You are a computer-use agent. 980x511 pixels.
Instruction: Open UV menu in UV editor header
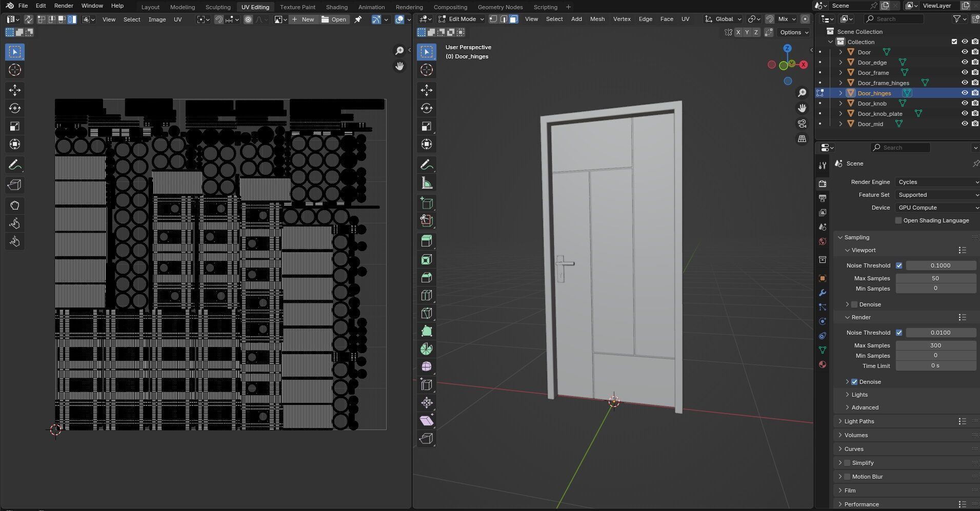coord(177,19)
